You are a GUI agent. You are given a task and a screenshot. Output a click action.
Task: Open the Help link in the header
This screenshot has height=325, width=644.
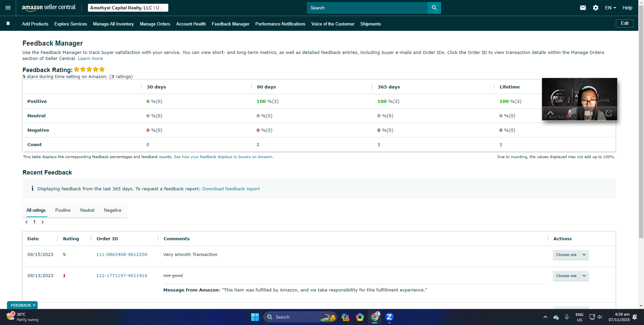(x=627, y=8)
